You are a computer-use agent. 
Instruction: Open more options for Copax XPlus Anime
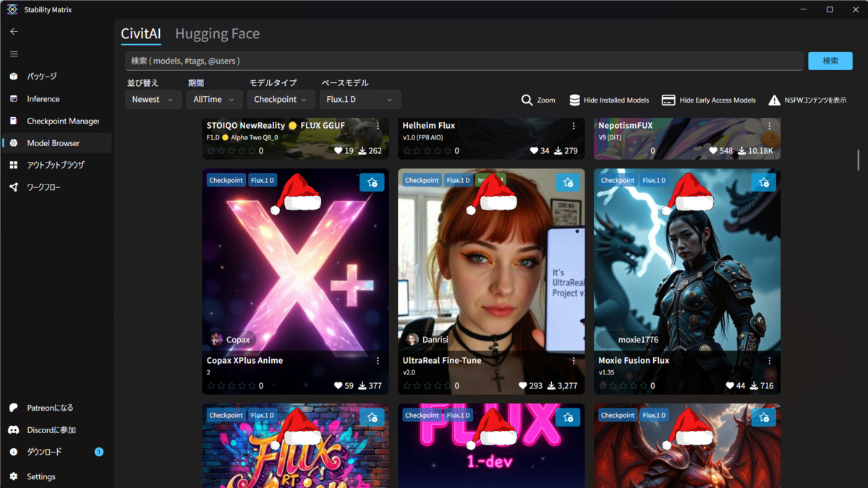[x=378, y=360]
